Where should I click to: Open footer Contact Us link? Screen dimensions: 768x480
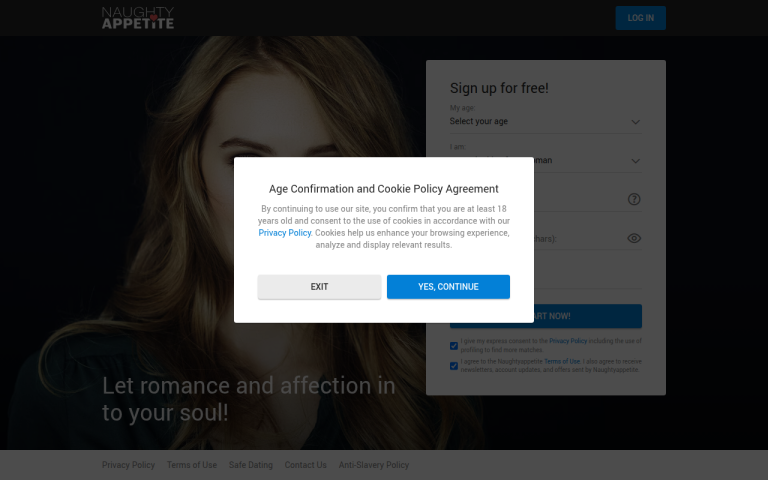coord(306,465)
